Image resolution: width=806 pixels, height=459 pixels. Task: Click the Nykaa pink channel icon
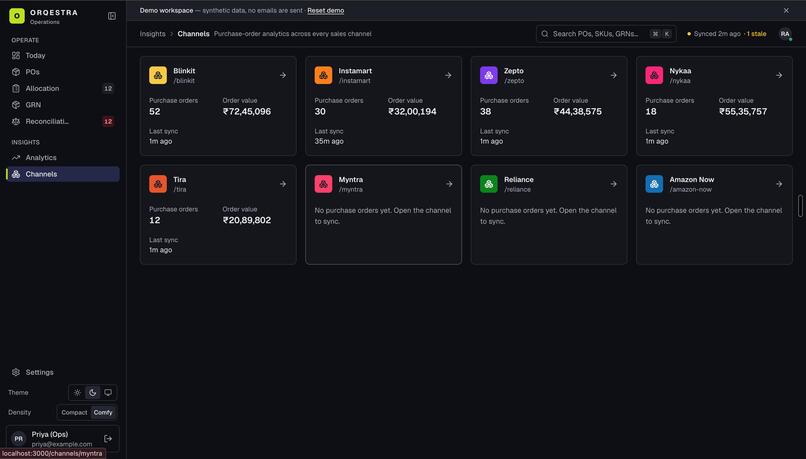pyautogui.click(x=654, y=75)
